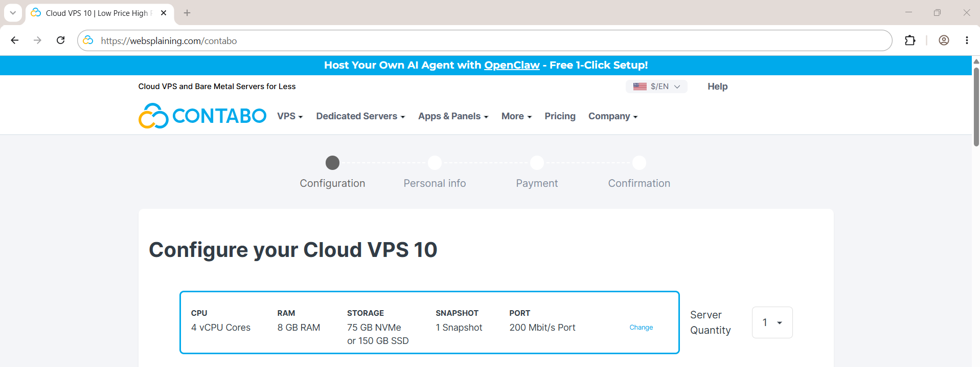Open the browser profile icon

pos(944,40)
